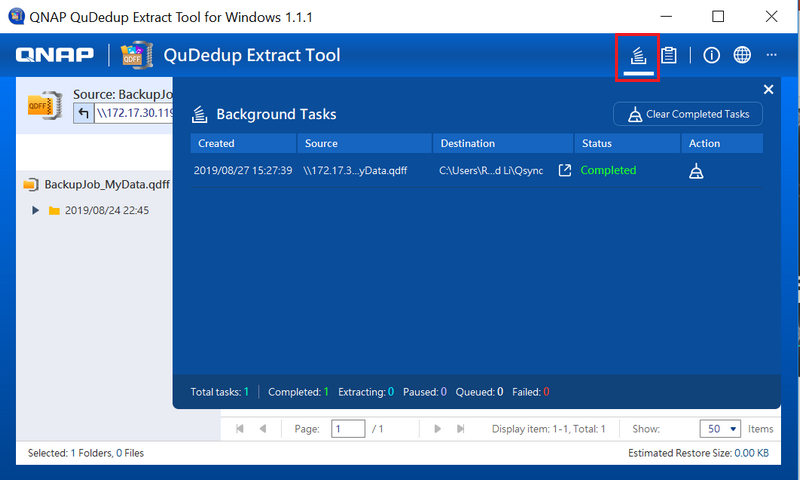Open the more options ellipsis menu
The image size is (800, 480).
click(771, 55)
